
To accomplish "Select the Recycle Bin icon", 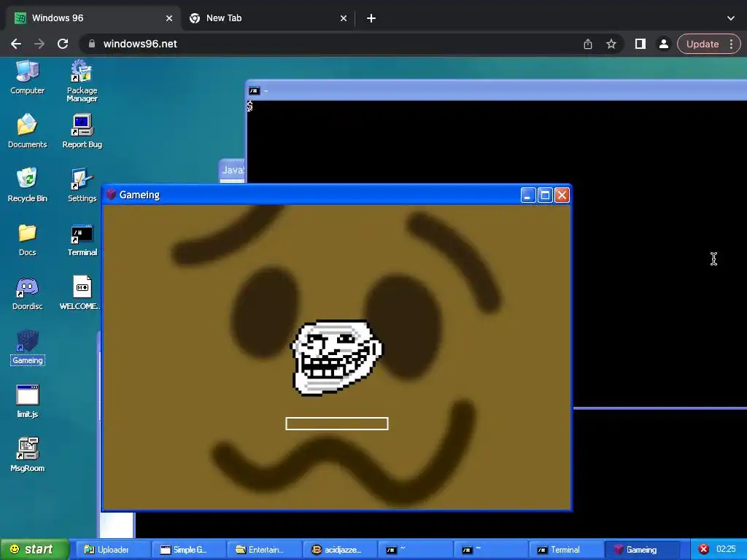I will [27, 184].
